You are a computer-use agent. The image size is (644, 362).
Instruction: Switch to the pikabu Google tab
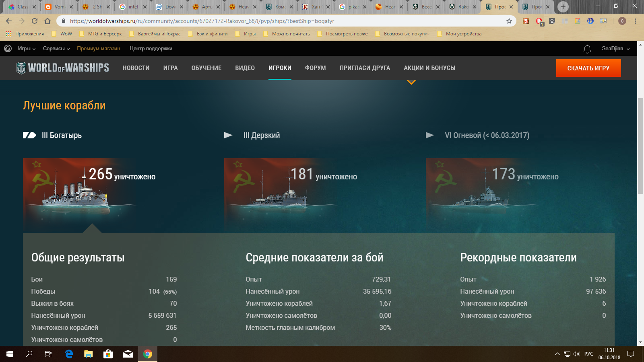click(x=353, y=7)
